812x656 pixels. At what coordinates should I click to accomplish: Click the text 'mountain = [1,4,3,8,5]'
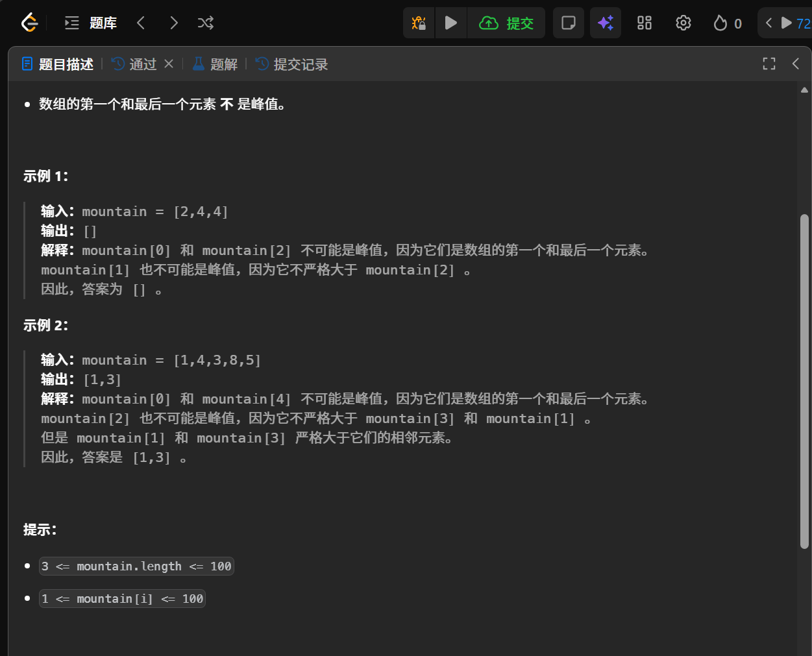click(171, 360)
